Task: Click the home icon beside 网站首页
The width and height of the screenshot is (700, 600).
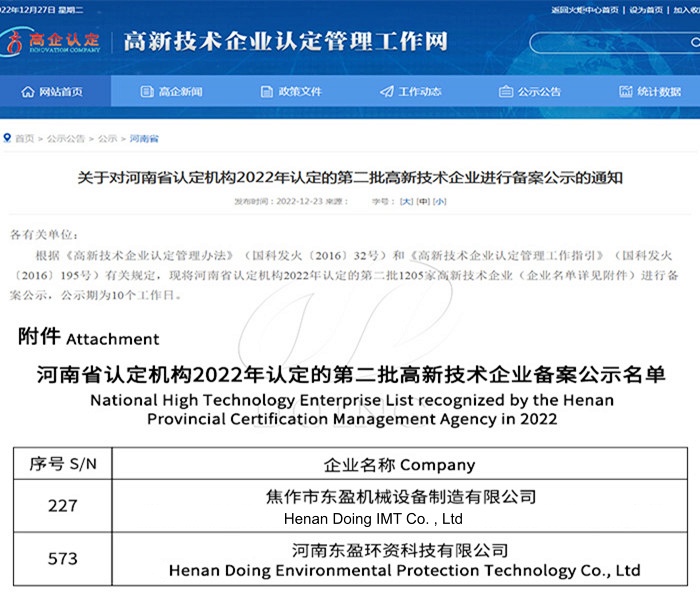Action: coord(28,92)
